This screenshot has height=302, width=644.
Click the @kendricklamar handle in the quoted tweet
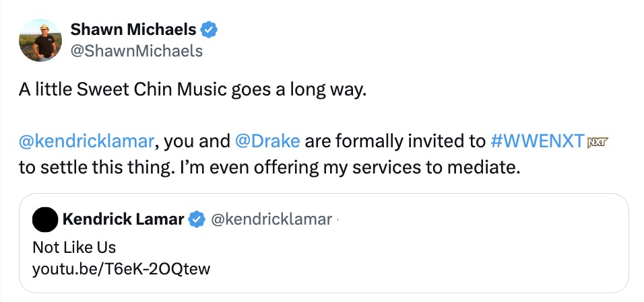pyautogui.click(x=271, y=219)
